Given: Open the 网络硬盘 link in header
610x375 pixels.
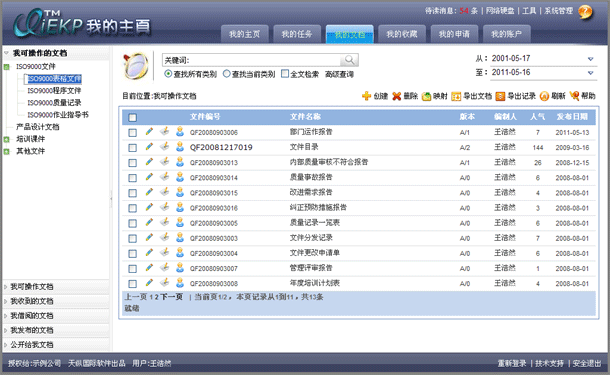Looking at the screenshot, I should (500, 11).
